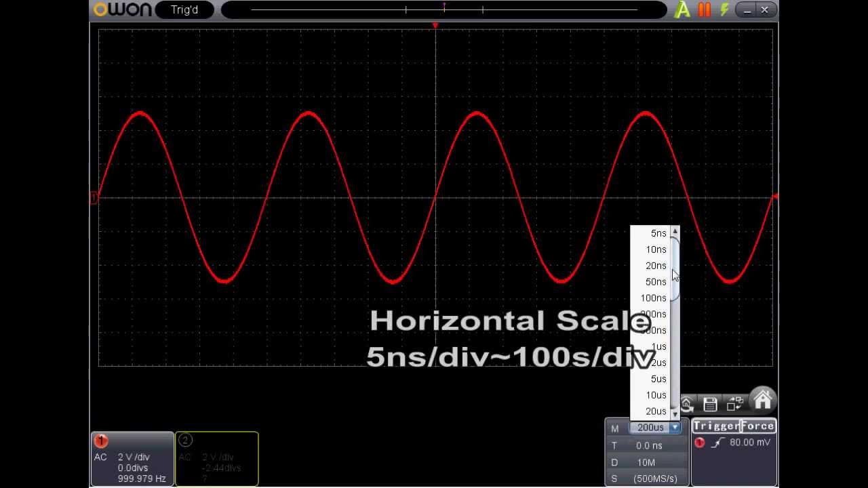The image size is (868, 488).
Task: Click the red trigger position marker above the grid
Action: (x=435, y=26)
